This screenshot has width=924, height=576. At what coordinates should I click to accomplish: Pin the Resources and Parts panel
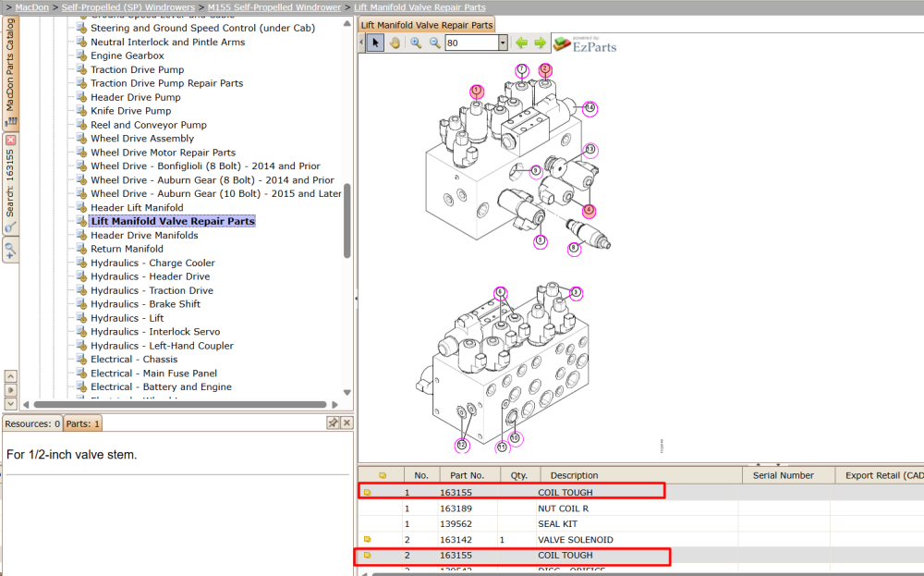tap(333, 423)
